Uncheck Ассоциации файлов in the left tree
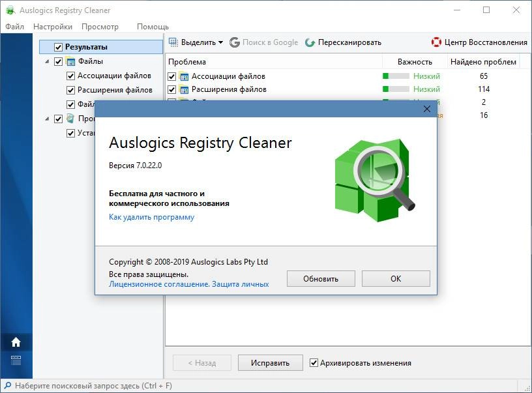The height and width of the screenshot is (393, 532). click(70, 76)
